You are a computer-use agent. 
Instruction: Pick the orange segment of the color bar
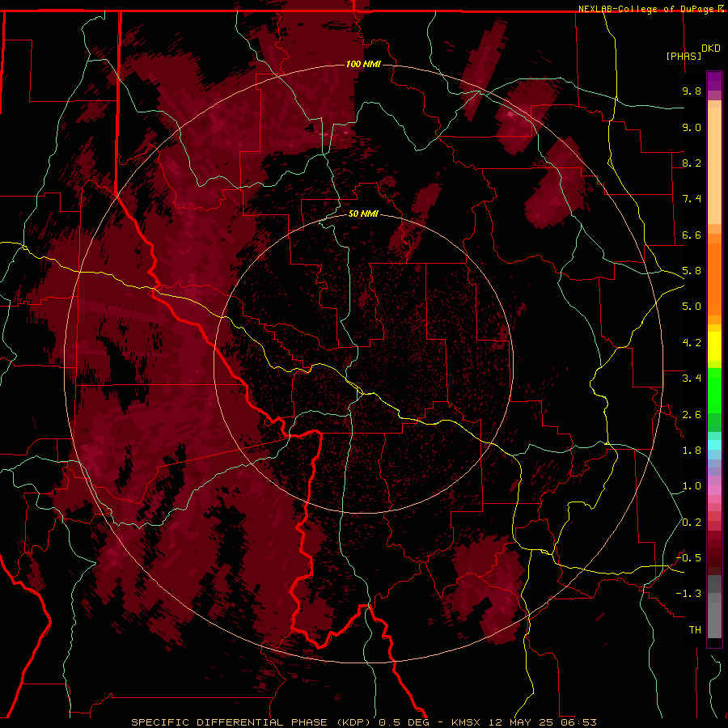(x=714, y=278)
